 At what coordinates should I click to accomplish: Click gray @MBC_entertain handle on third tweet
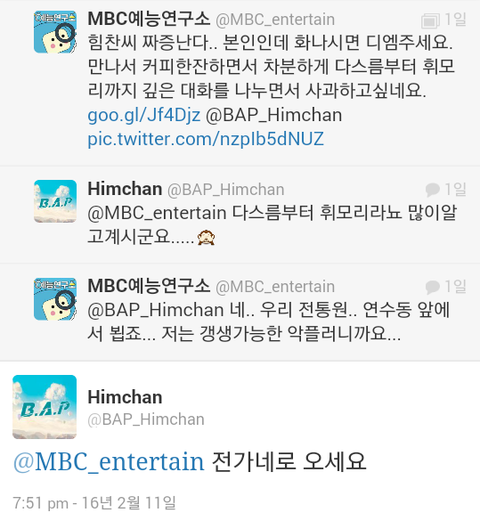coord(275,287)
